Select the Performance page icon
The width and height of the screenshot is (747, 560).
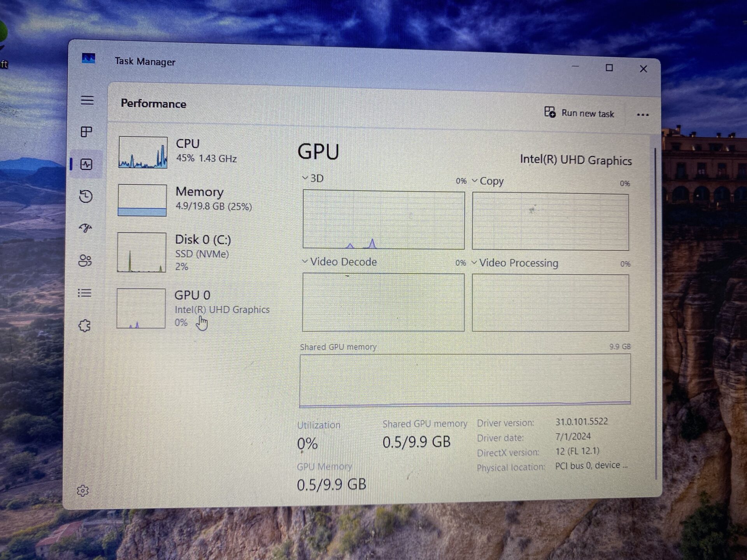coord(86,164)
